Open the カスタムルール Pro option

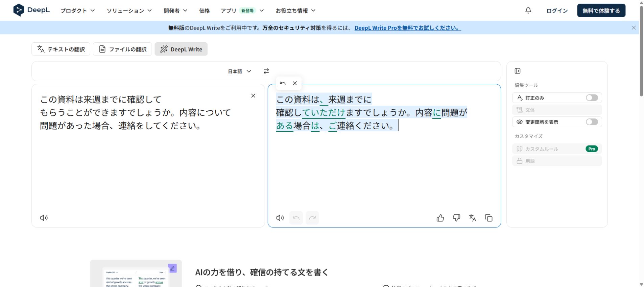557,149
